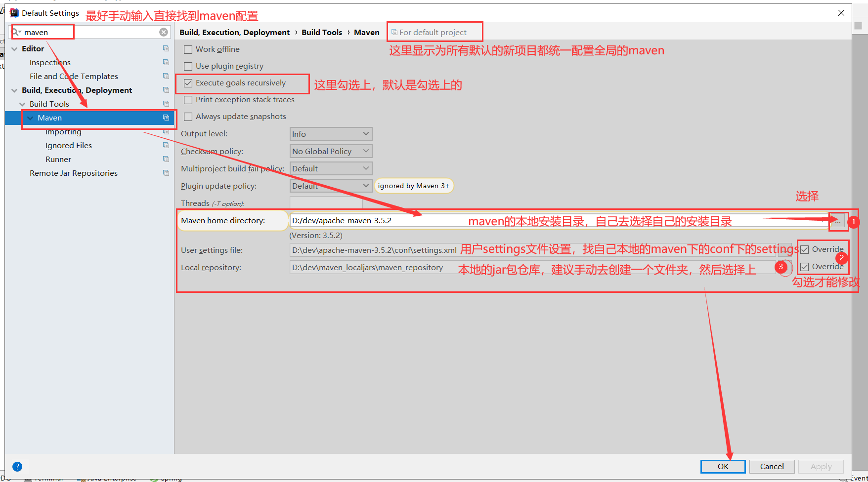
Task: Click project icon beside Build, Execution, Deployment
Action: coord(166,90)
